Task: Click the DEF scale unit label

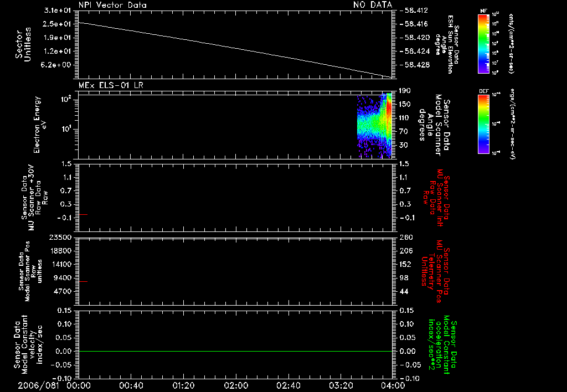Action: [x=513, y=124]
